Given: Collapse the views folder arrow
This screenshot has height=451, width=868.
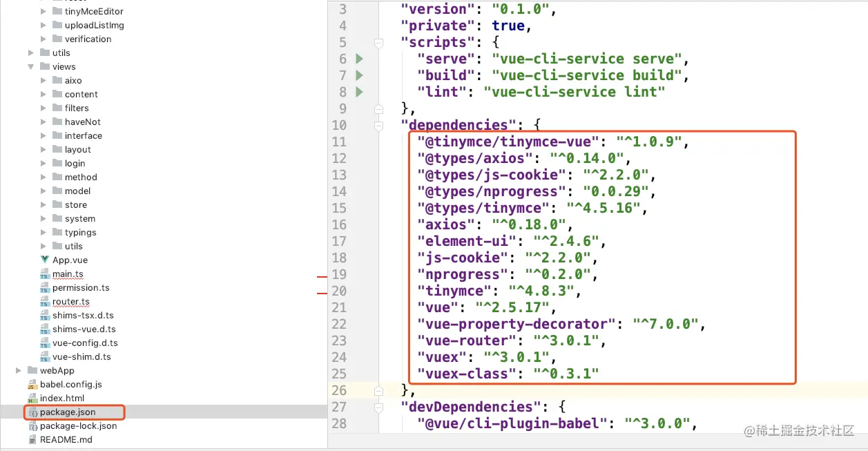Looking at the screenshot, I should point(31,66).
